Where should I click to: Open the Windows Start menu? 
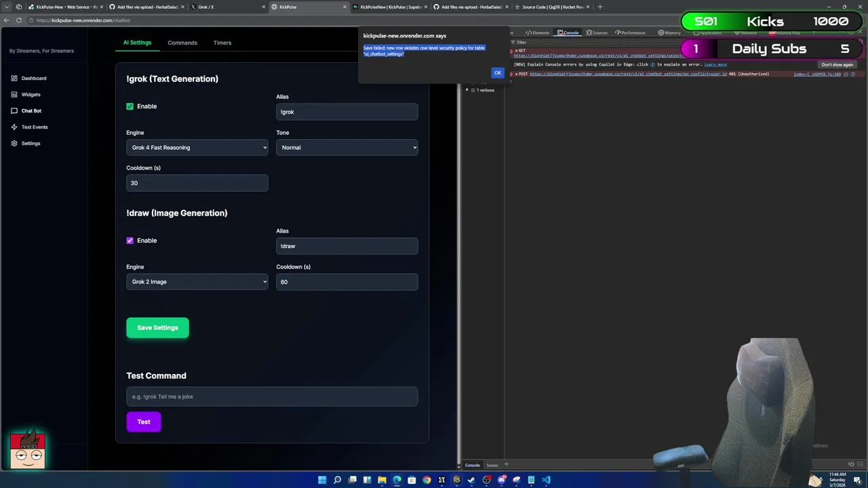322,480
